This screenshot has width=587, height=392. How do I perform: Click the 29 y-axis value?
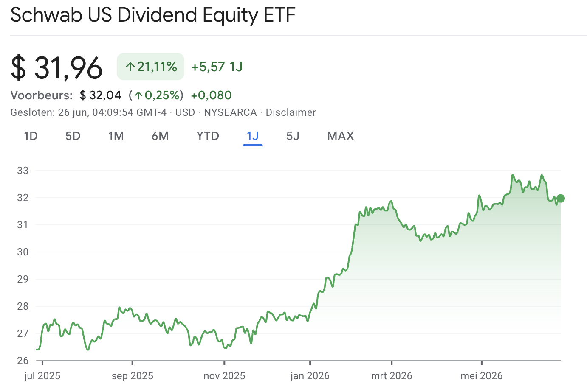click(23, 279)
